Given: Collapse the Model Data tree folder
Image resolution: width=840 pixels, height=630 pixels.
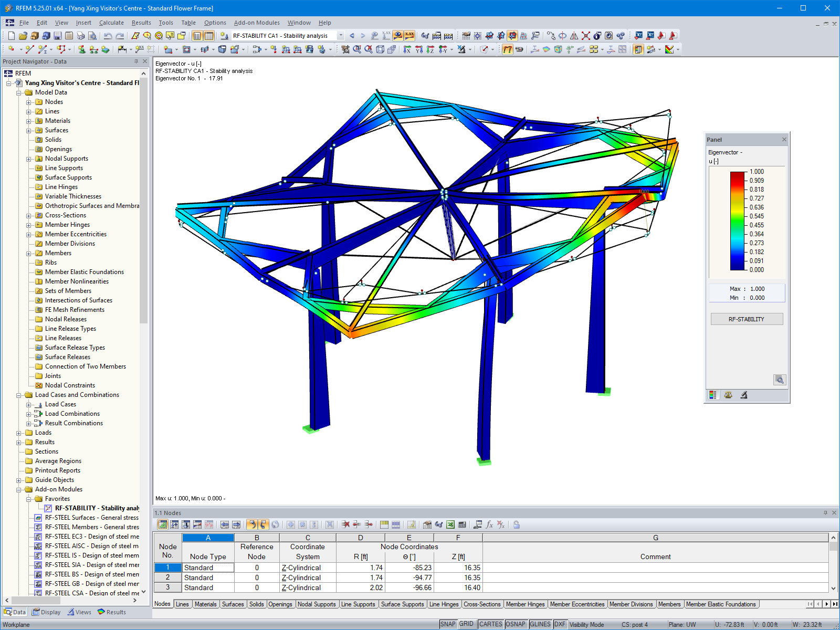Looking at the screenshot, I should click(x=19, y=93).
